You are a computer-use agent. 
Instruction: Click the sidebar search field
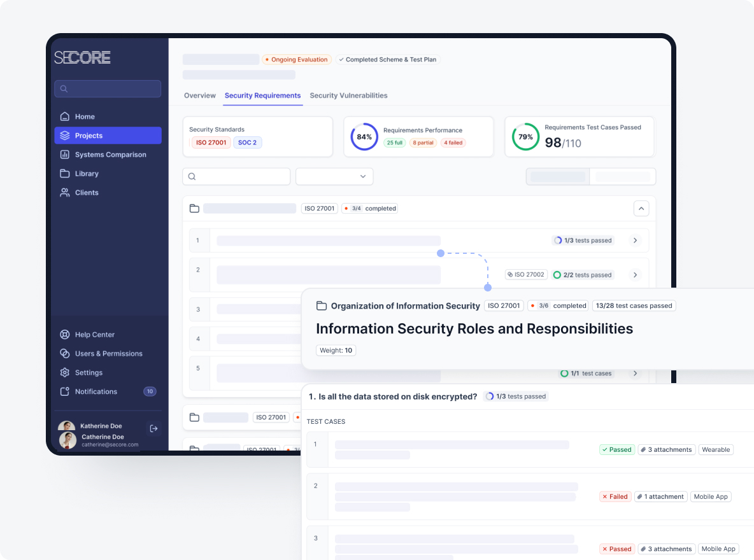pos(108,89)
